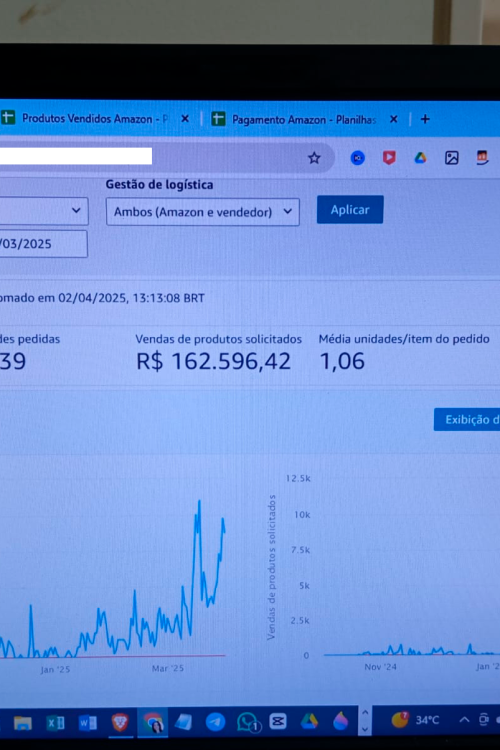Close the Pagamento Amazon tab

393,119
